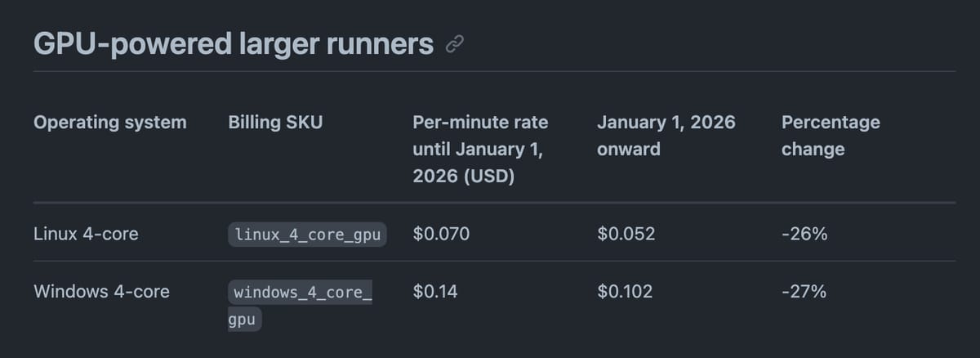Click the "January 1, 2026 onward" column header
The image size is (980, 358).
666,136
